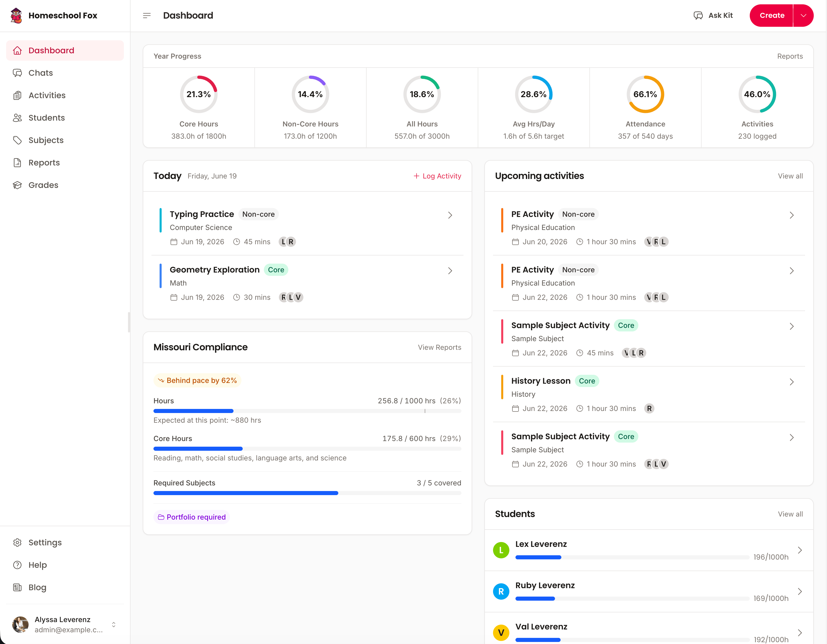Image resolution: width=827 pixels, height=644 pixels.
Task: Click the Settings gear icon in sidebar
Action: click(x=17, y=543)
